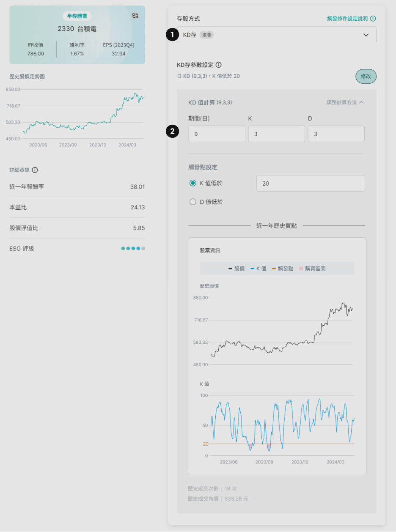The height and width of the screenshot is (532, 396).
Task: Click the 修改 button
Action: [x=366, y=77]
